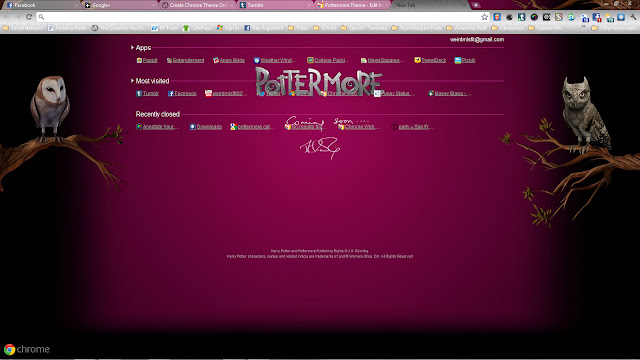Launch the NewsSquares app
Screen dimensions: 640x360
(382, 60)
